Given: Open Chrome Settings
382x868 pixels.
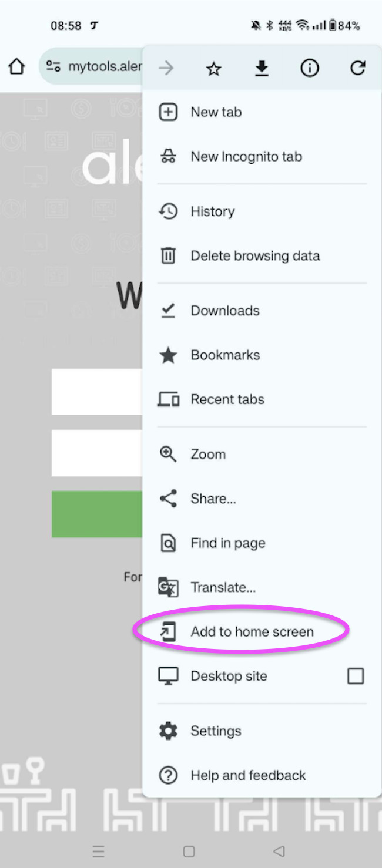Looking at the screenshot, I should (216, 731).
